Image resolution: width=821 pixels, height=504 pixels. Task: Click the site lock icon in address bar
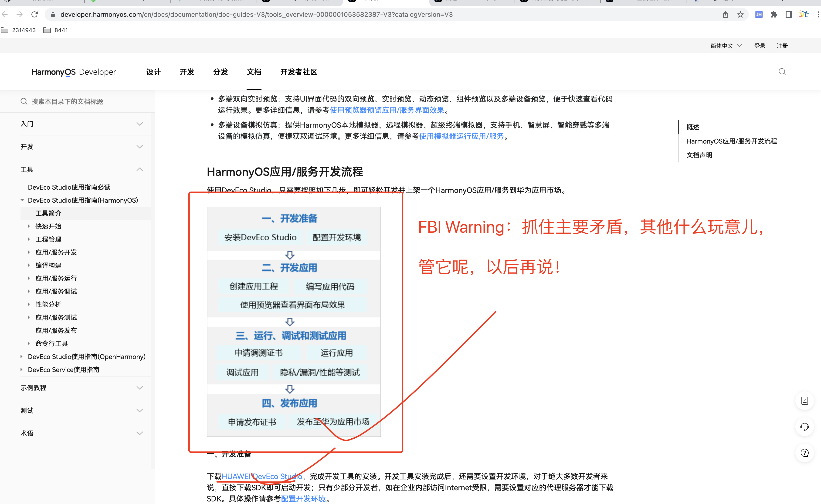pyautogui.click(x=53, y=15)
